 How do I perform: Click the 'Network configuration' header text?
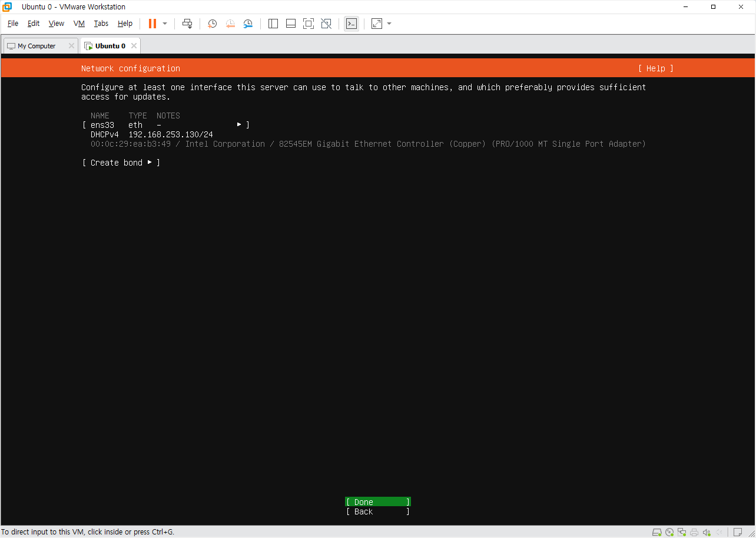[x=131, y=68]
